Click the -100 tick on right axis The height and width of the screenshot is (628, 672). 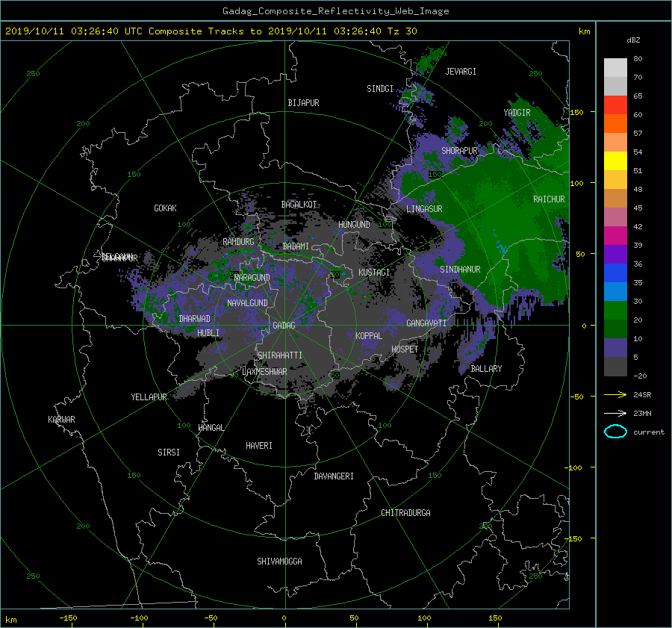[575, 467]
